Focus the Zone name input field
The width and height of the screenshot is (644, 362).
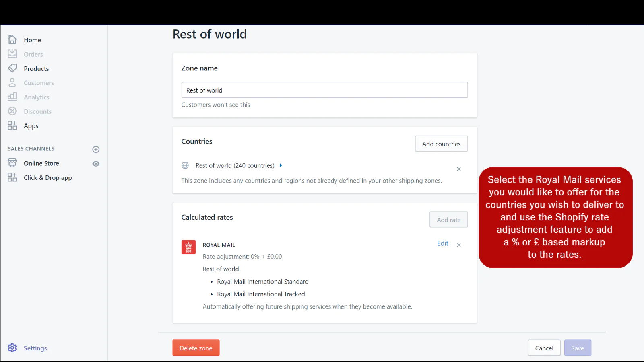[x=324, y=90]
